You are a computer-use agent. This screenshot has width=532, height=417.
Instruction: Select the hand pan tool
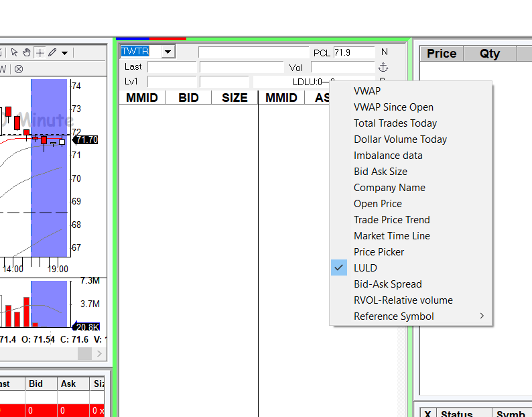click(x=27, y=52)
